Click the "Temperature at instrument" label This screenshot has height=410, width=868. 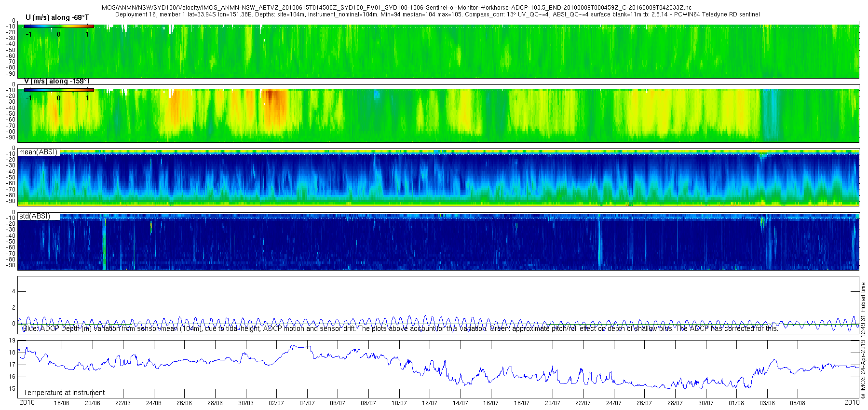tap(64, 393)
